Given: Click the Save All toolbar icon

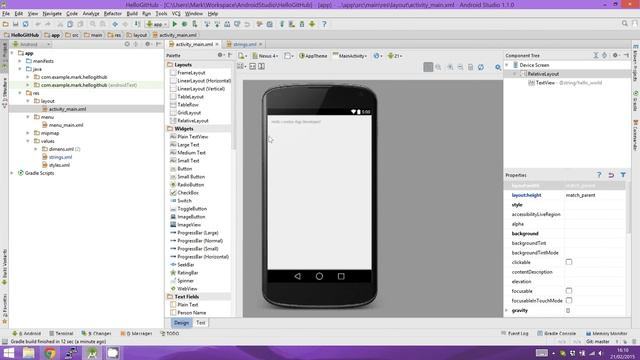Looking at the screenshot, I should (x=16, y=24).
